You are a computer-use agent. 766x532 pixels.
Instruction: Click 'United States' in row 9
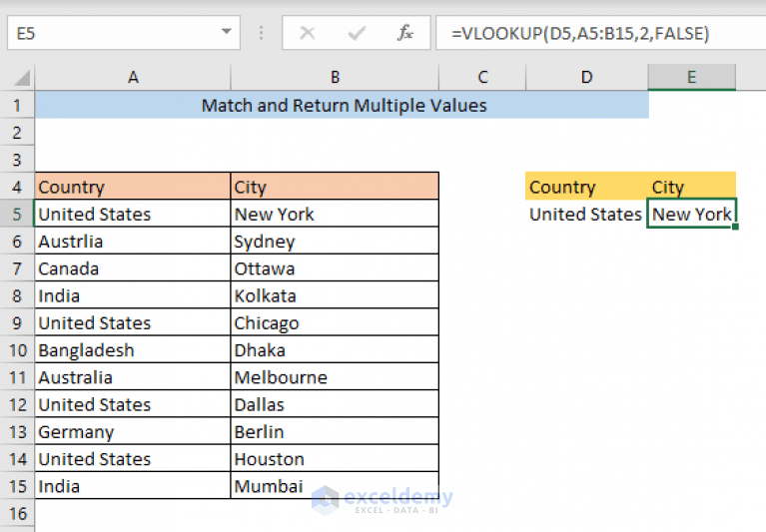[x=133, y=322]
